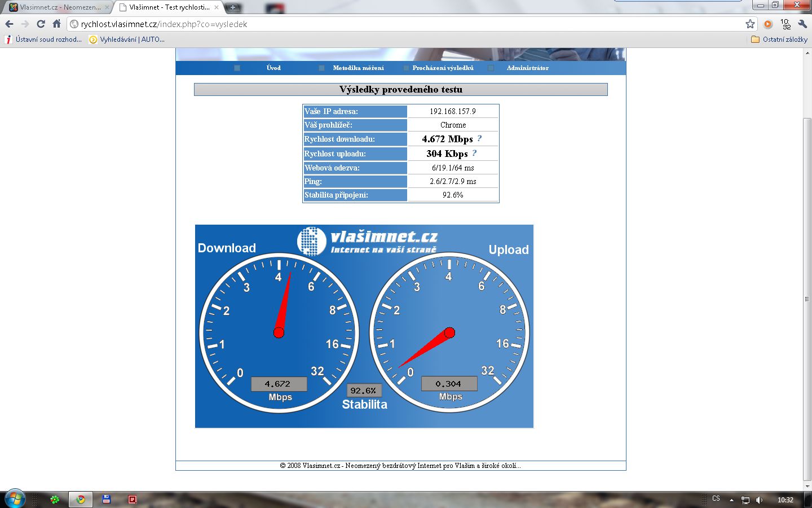Click the address bar with rychlost.vlasimnet.cz

[406, 24]
